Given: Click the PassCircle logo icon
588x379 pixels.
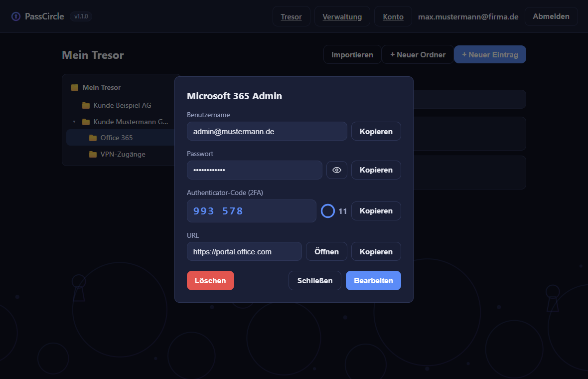Looking at the screenshot, I should [x=16, y=16].
